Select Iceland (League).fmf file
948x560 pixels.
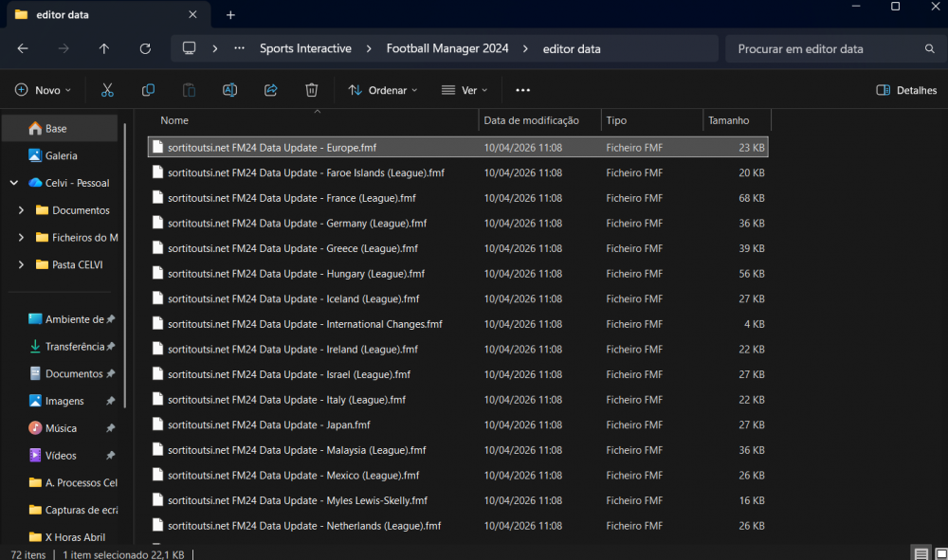click(x=458, y=299)
